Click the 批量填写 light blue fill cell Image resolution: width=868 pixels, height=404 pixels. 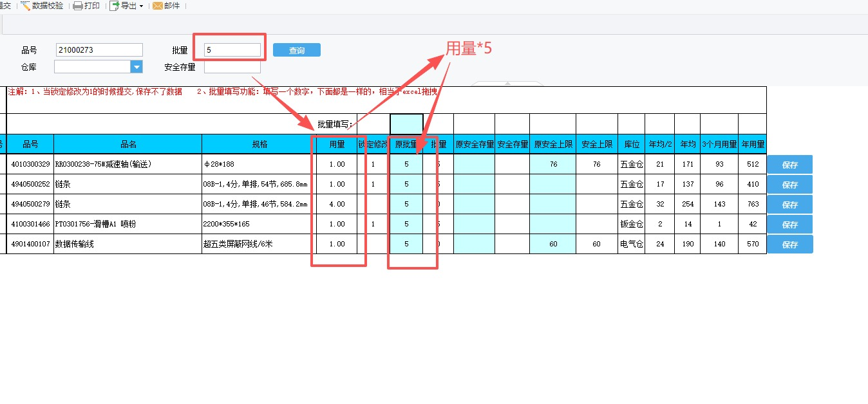pyautogui.click(x=406, y=124)
